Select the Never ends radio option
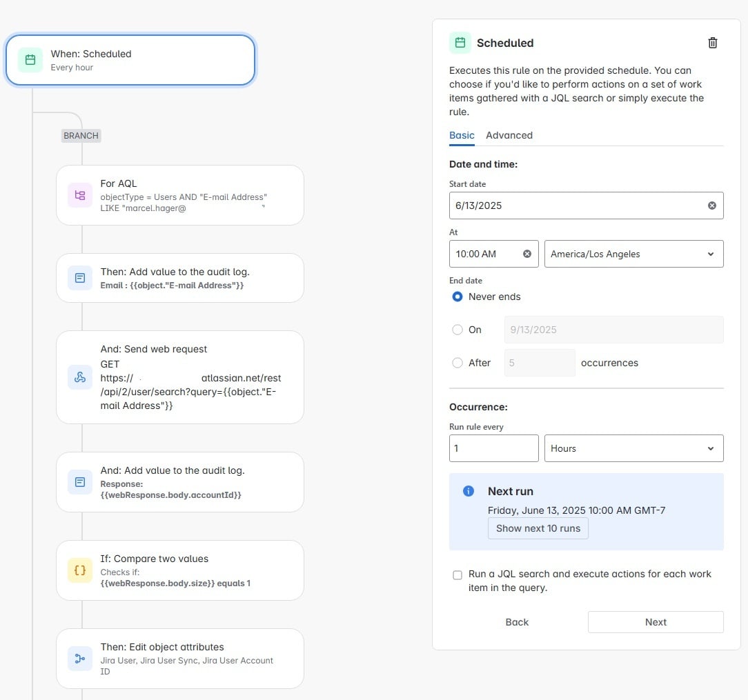The image size is (748, 700). pyautogui.click(x=457, y=297)
